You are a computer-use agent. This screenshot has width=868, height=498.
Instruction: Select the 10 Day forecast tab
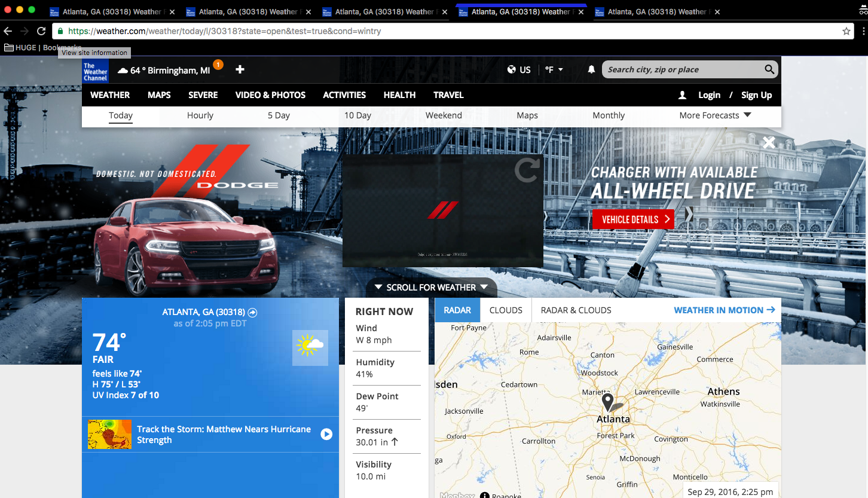[x=357, y=115]
